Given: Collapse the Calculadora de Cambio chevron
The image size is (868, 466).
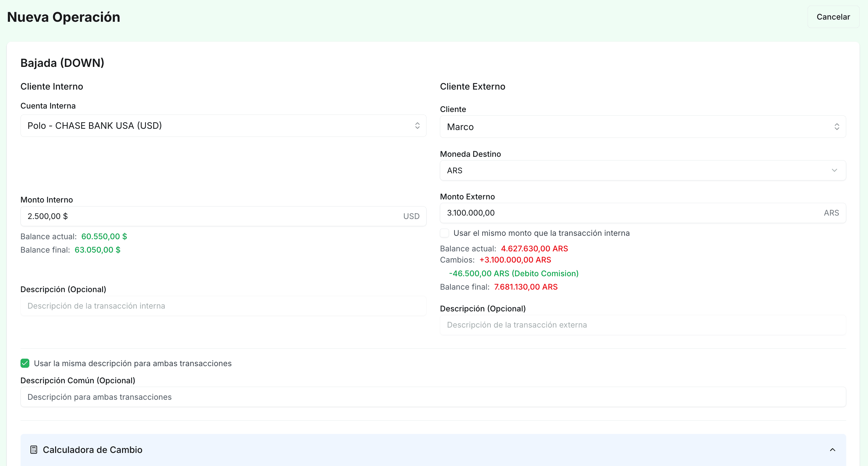Looking at the screenshot, I should click(832, 450).
